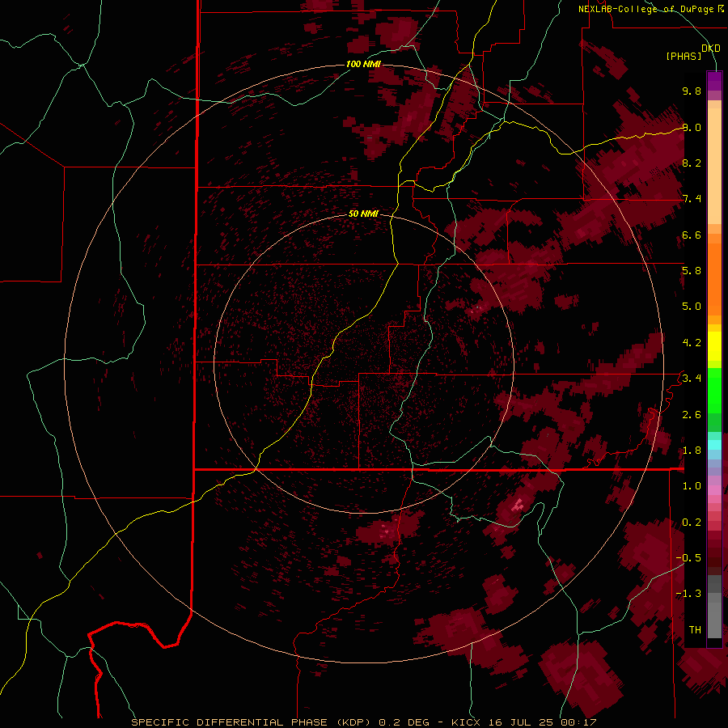Pick the light peach band of the color bar
This screenshot has width=728, height=728.
point(714,166)
